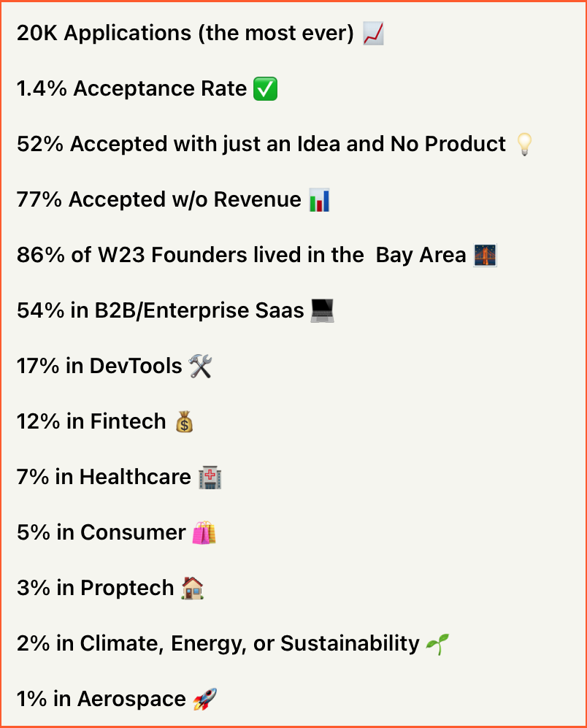Click the bar chart emoji beside Revenue

coord(320,200)
